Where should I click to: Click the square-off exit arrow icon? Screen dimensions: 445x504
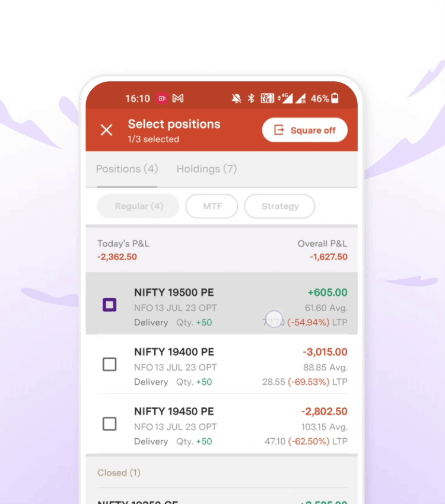(279, 130)
